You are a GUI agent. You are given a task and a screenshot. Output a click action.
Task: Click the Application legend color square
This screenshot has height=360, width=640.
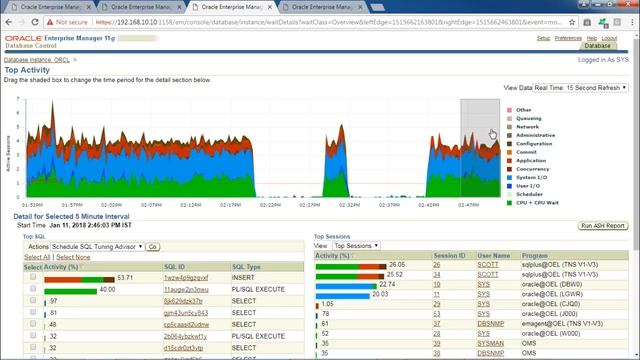point(509,161)
